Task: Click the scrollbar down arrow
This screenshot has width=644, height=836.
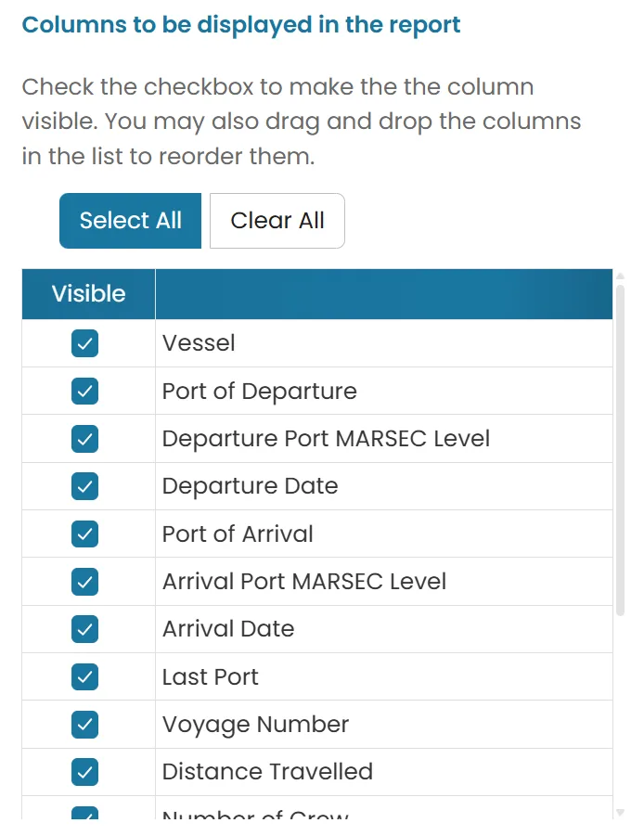Action: [620, 813]
